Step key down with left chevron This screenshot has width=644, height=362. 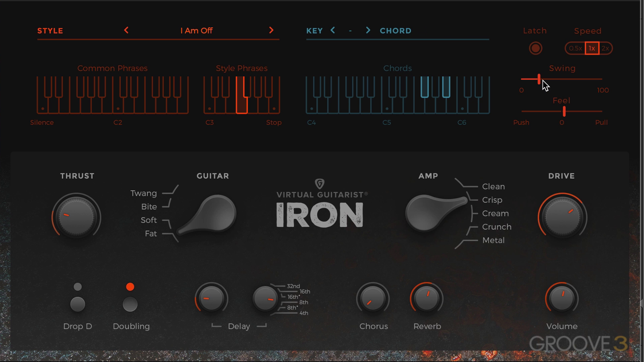click(x=332, y=30)
